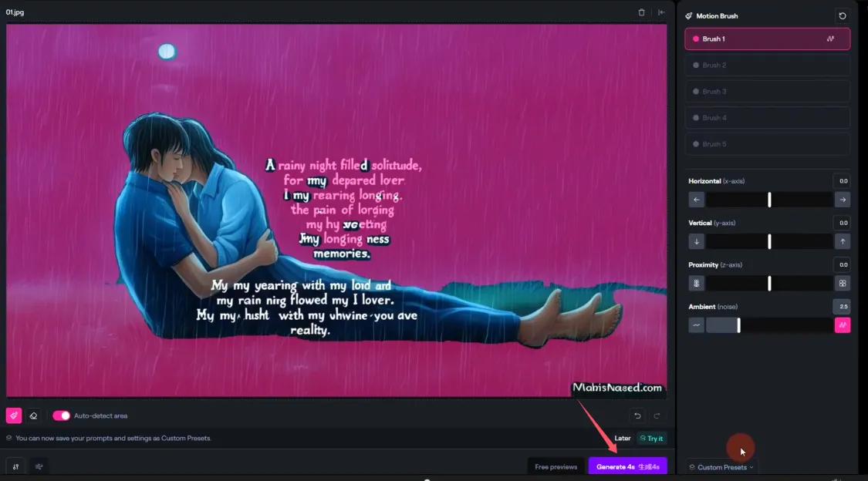Delete the 01.jpg image via trash icon
The height and width of the screenshot is (481, 868).
(641, 12)
